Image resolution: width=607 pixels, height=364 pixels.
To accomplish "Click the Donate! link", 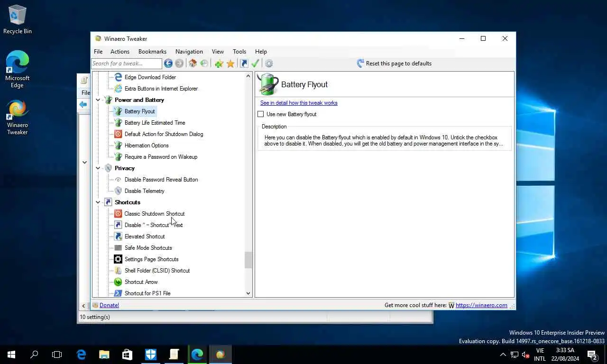I will 109,305.
